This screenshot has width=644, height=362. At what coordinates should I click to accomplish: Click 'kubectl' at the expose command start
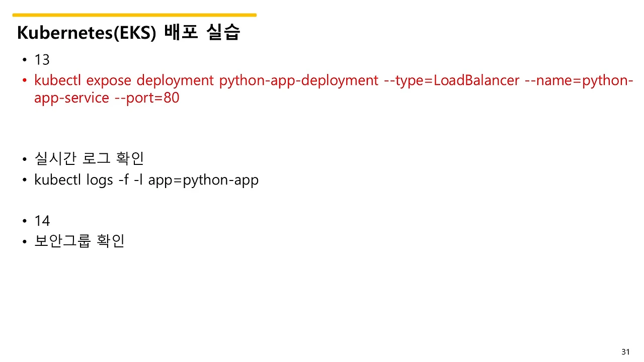point(57,80)
